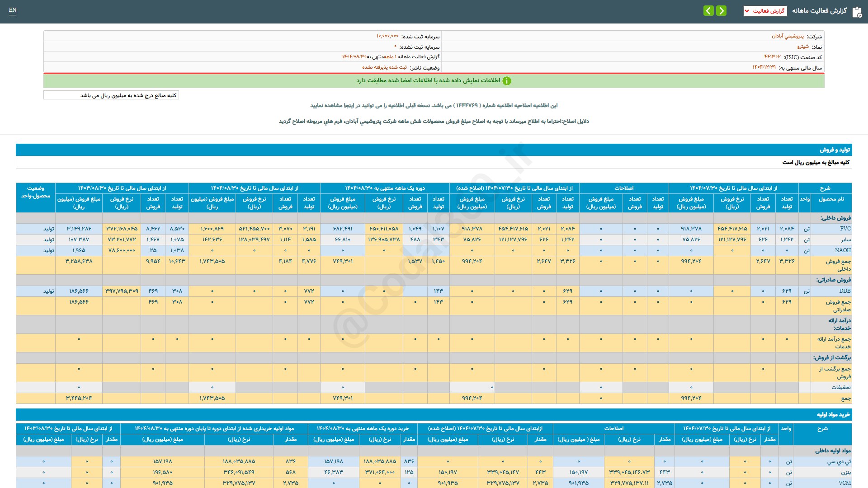868x488 pixels.
Task: Click the company name پتروشیمی آبادان
Action: (x=788, y=36)
